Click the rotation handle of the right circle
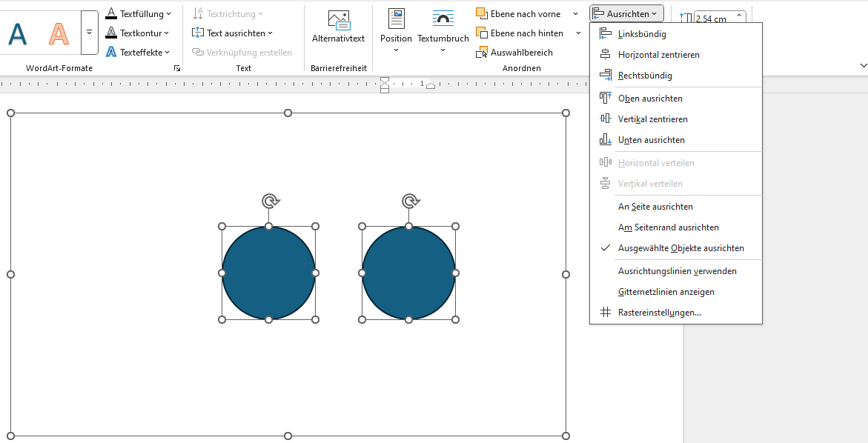This screenshot has height=443, width=868. pos(409,201)
